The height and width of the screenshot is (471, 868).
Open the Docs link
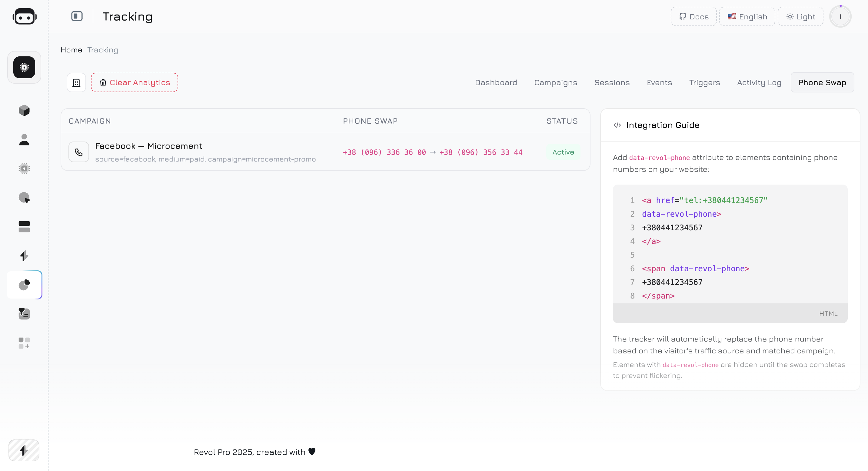pyautogui.click(x=693, y=17)
